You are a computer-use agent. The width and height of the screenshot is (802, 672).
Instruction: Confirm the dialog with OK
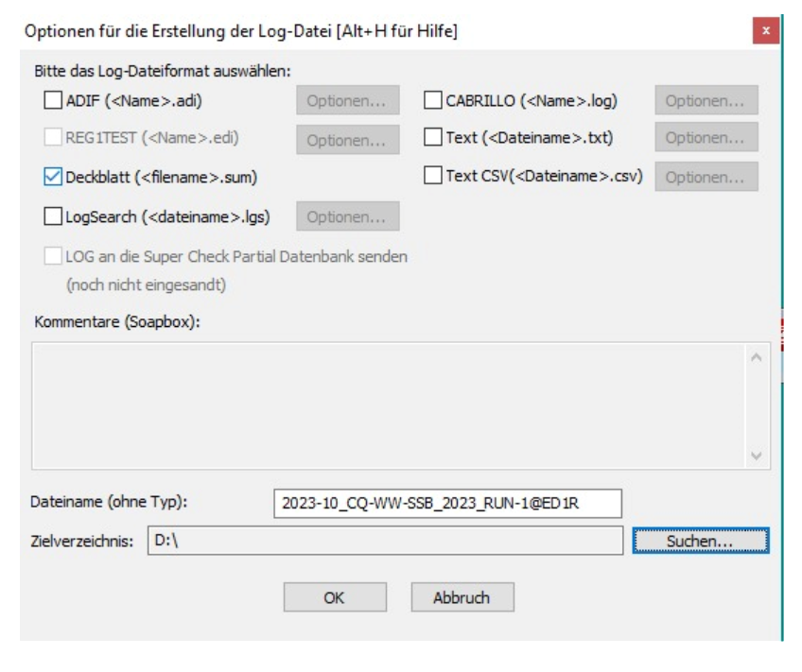(x=333, y=597)
